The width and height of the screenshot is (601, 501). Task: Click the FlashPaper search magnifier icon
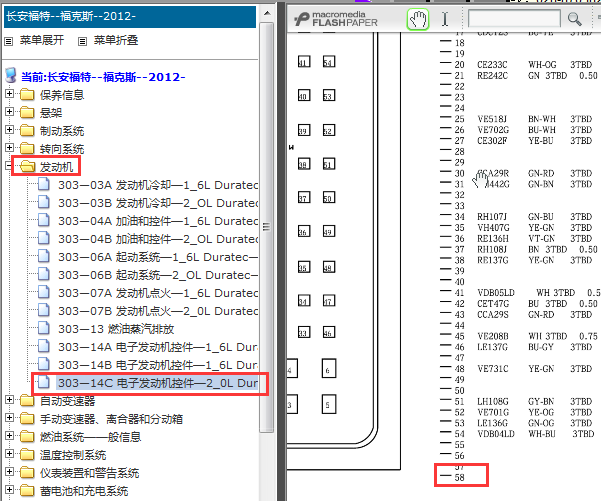pyautogui.click(x=574, y=18)
